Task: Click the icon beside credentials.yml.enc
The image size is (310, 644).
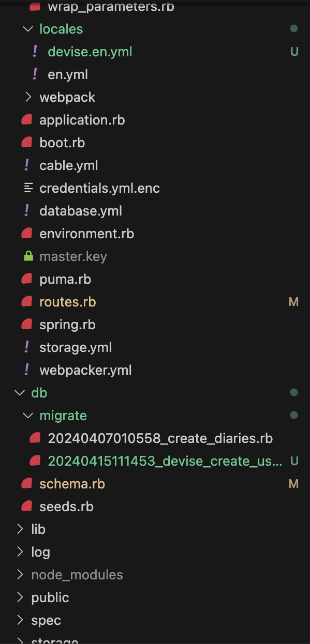Action: pyautogui.click(x=26, y=188)
